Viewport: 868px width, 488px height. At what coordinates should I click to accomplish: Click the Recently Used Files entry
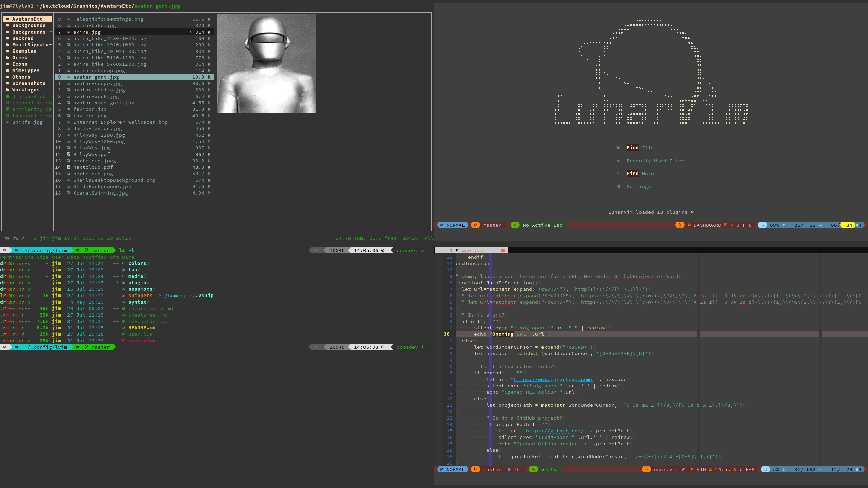pos(655,161)
